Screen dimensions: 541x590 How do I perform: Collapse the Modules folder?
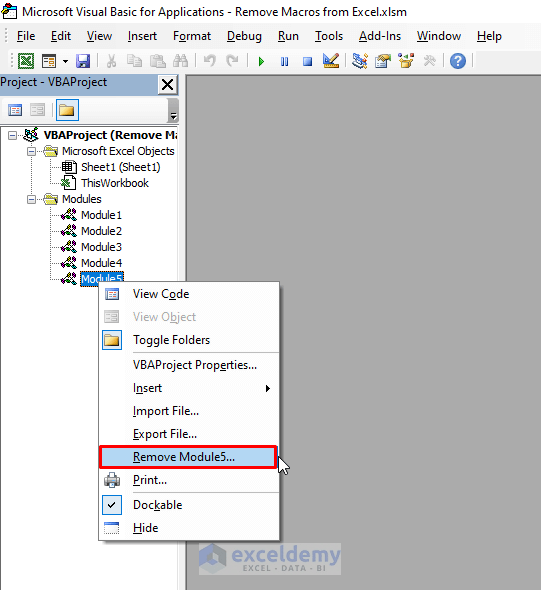tap(32, 199)
